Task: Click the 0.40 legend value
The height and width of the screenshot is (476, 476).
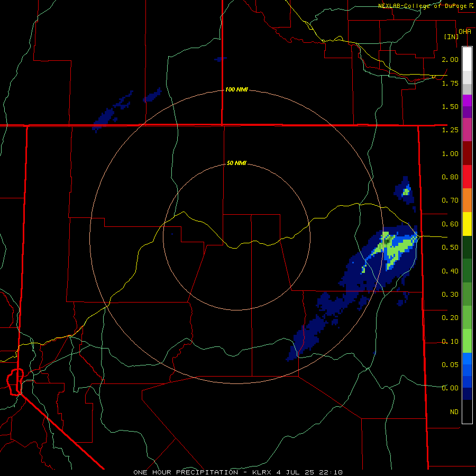Action: pos(450,271)
